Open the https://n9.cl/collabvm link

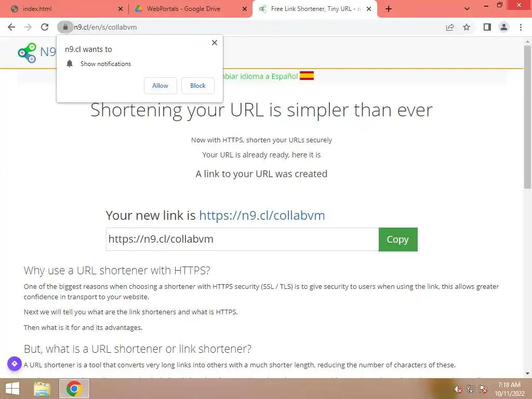(x=262, y=215)
